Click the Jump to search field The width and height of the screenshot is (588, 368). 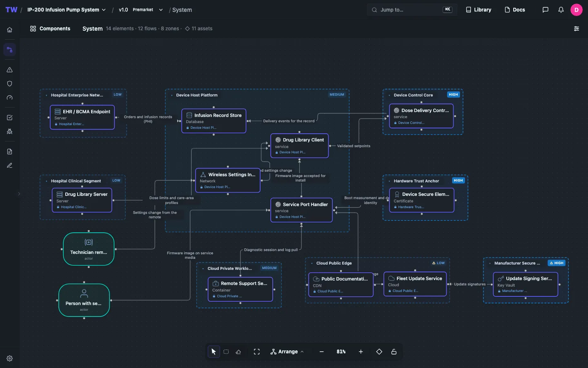click(x=412, y=10)
